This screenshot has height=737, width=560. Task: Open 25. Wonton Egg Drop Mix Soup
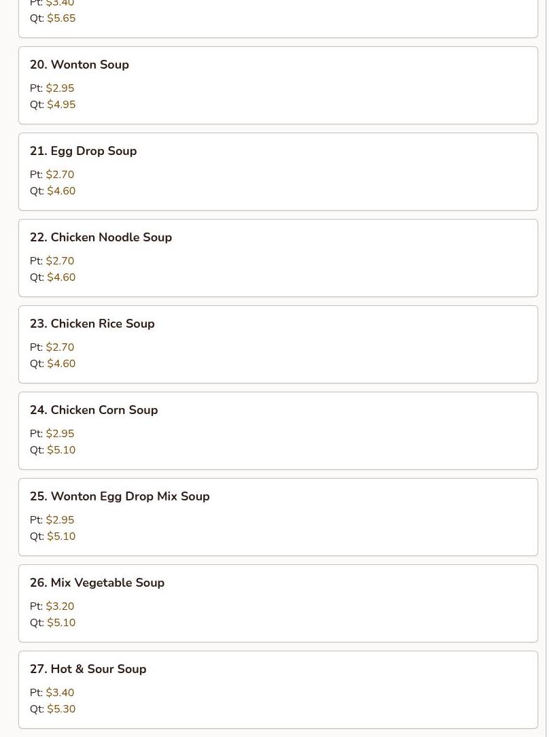click(x=278, y=517)
